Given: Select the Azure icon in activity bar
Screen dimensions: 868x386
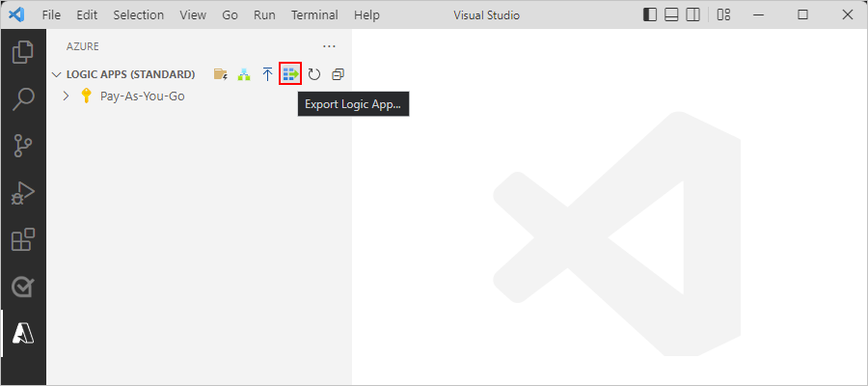Looking at the screenshot, I should pyautogui.click(x=23, y=334).
